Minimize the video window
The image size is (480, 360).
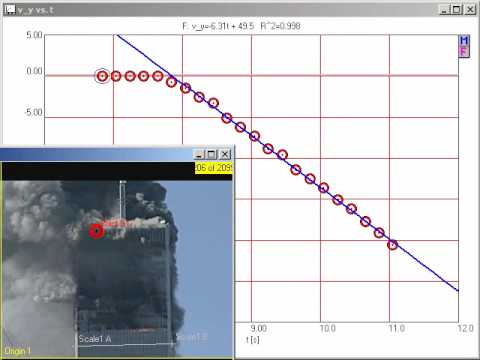(x=199, y=154)
